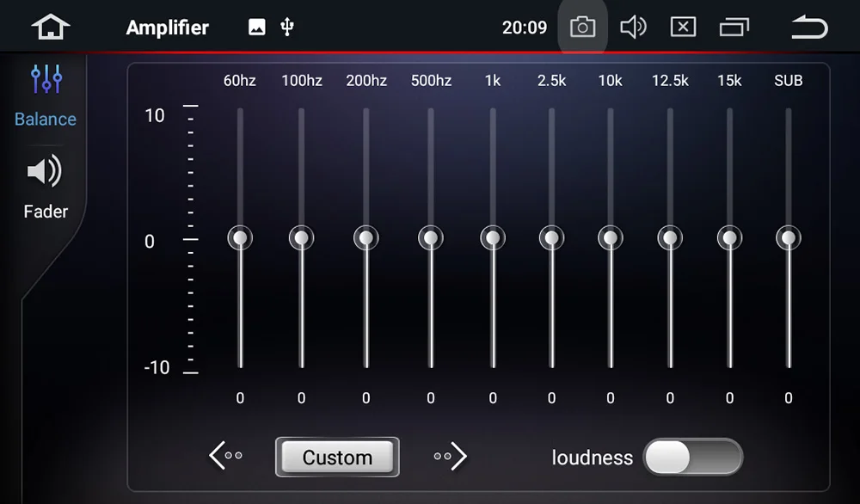Viewport: 860px width, 504px height.
Task: Click the loudness label text
Action: pos(593,458)
